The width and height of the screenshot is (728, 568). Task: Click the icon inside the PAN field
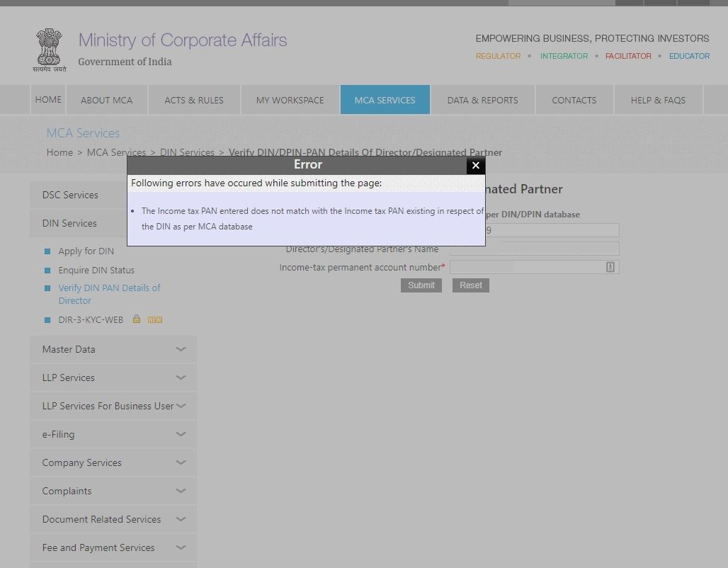[x=610, y=267]
